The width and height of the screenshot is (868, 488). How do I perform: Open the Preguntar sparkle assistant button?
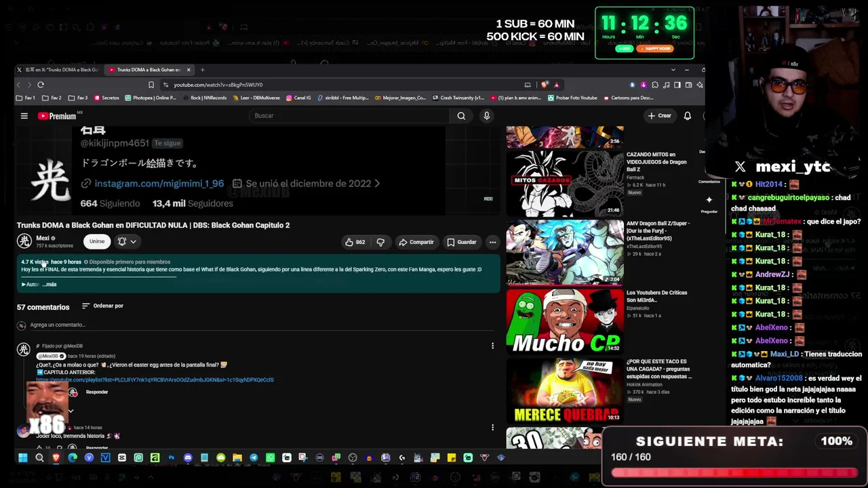[709, 203]
